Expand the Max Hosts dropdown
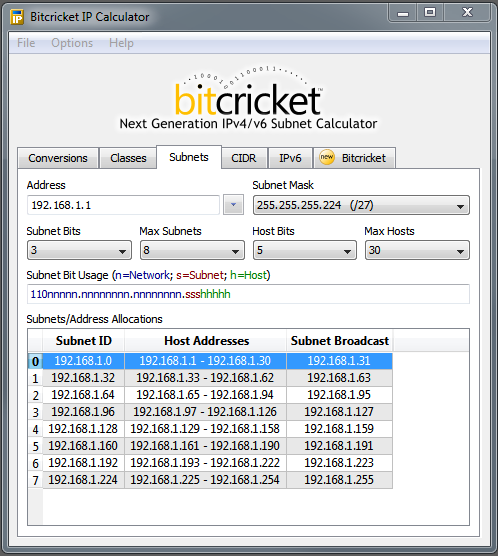 pos(417,250)
